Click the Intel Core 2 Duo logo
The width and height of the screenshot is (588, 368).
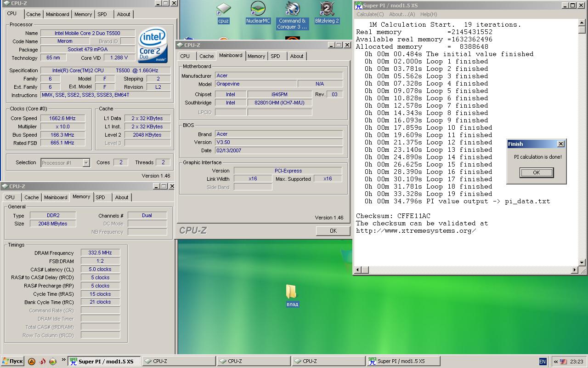153,46
